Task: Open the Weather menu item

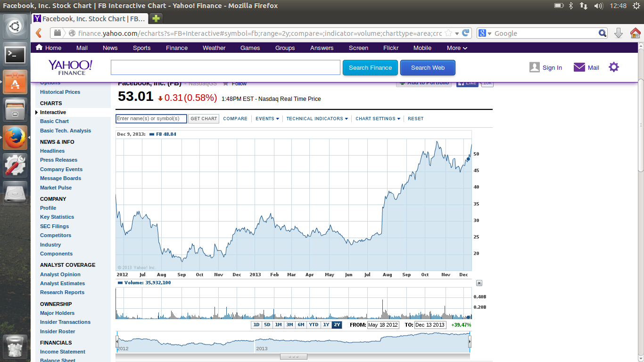Action: coord(214,48)
